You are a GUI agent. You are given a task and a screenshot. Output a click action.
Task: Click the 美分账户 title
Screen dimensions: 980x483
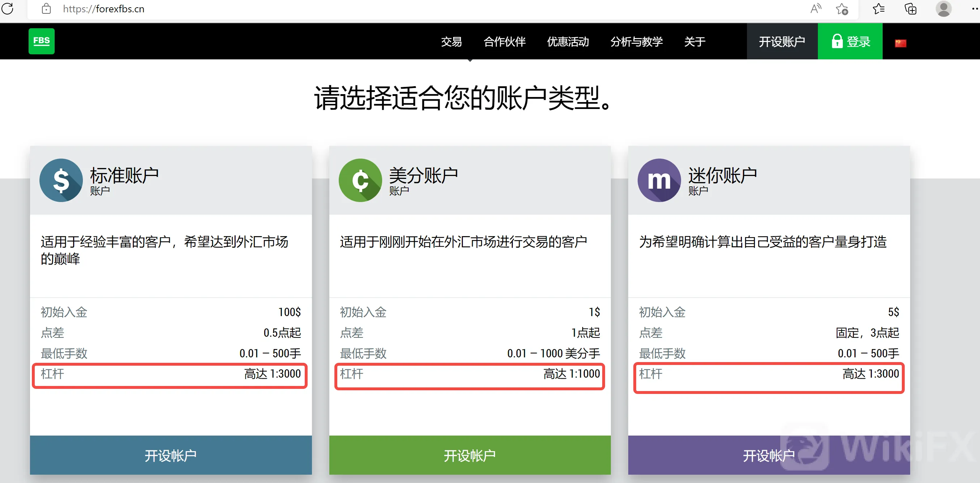coord(423,176)
